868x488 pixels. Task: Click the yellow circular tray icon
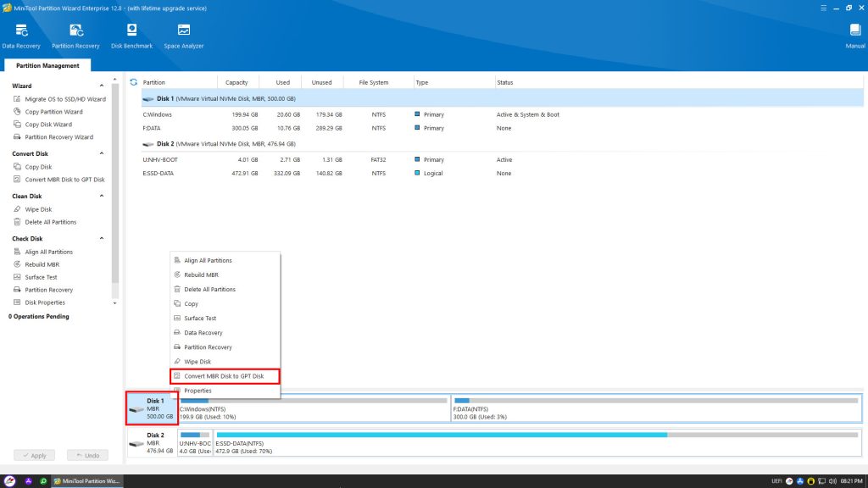point(811,481)
